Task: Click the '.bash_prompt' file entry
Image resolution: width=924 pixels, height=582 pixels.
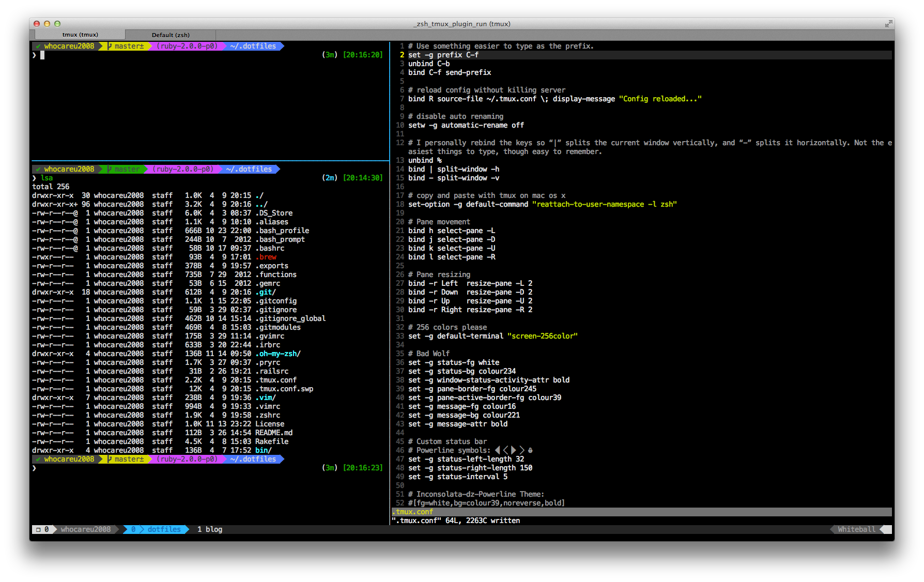Action: click(x=280, y=239)
